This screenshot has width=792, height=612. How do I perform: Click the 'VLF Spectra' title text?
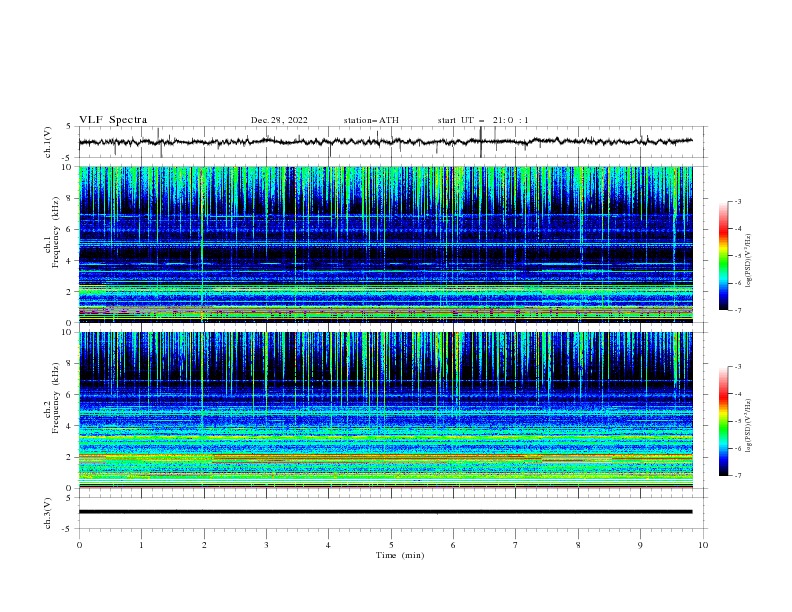click(x=113, y=120)
